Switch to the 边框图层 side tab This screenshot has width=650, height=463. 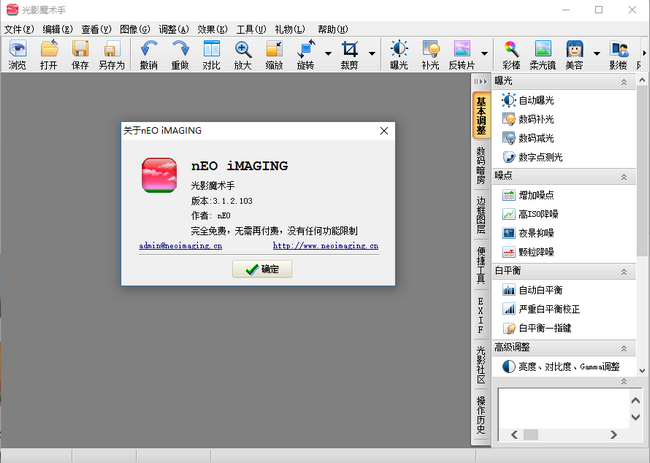pos(481,215)
